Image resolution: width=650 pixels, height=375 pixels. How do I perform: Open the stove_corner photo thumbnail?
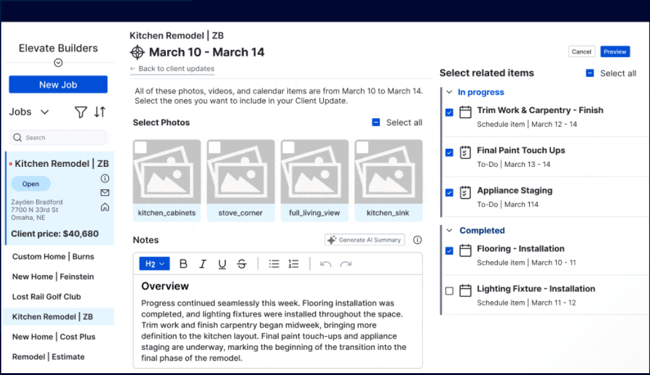tap(240, 172)
